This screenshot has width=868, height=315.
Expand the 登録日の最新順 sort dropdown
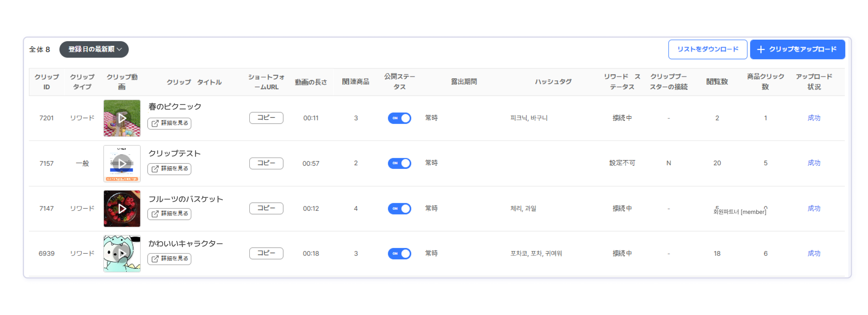[x=94, y=49]
